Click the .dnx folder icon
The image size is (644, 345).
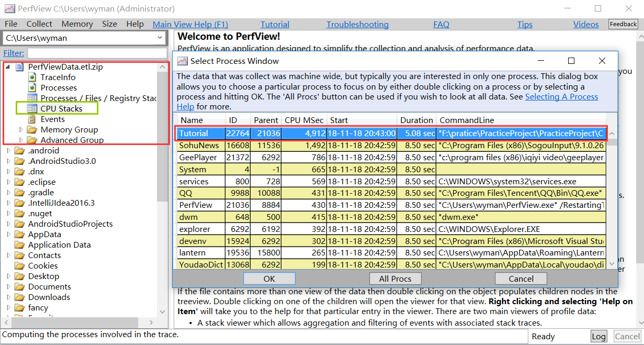tap(20, 172)
